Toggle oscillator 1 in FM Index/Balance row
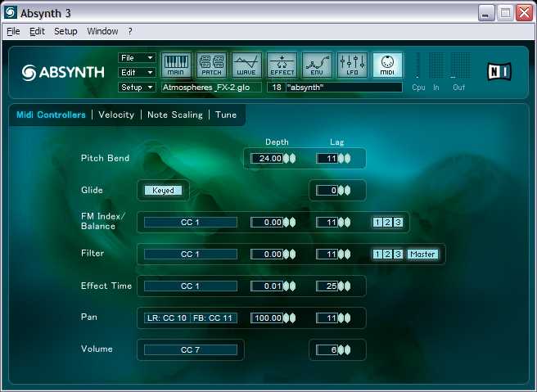The width and height of the screenshot is (537, 392). pyautogui.click(x=377, y=223)
